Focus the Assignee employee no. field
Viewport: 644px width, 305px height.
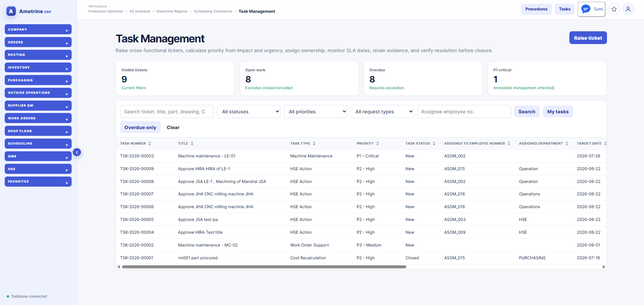(x=464, y=112)
